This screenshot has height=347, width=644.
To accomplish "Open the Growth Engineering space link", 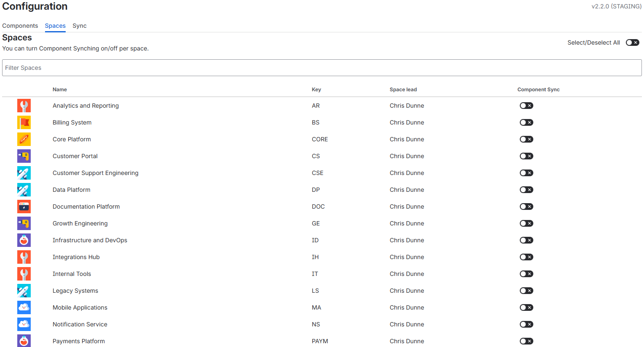I will click(80, 223).
